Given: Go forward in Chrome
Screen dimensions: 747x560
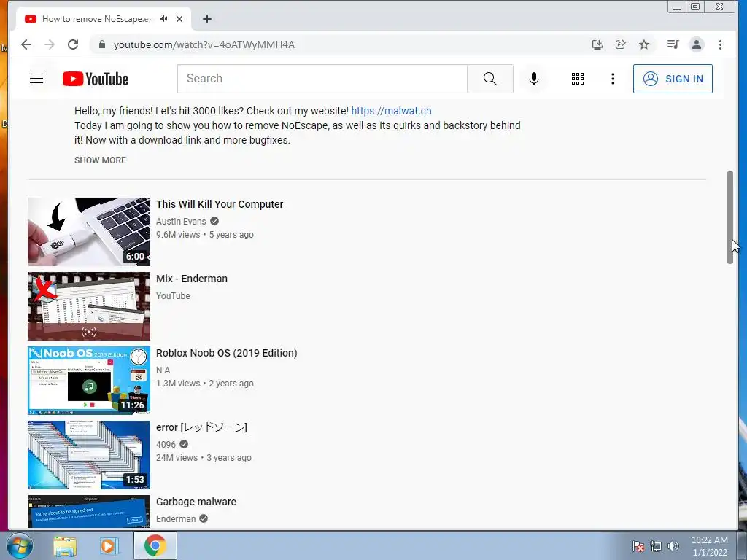Looking at the screenshot, I should coord(50,44).
